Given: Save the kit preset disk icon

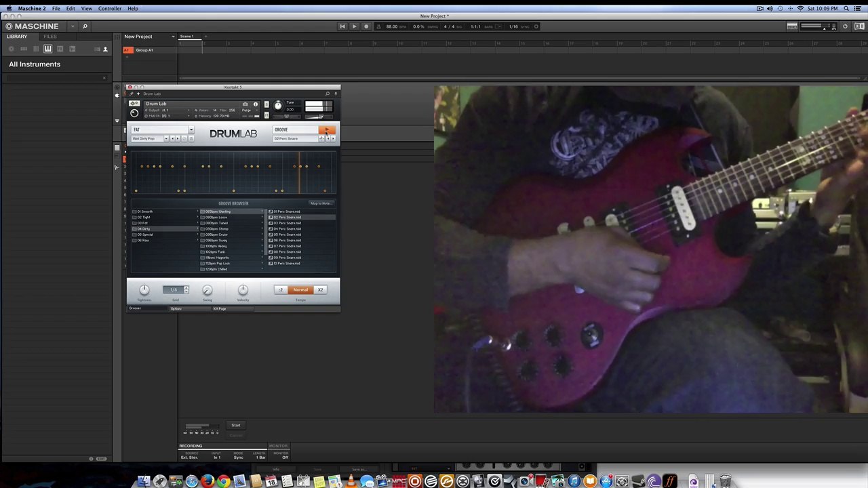Looking at the screenshot, I should click(x=192, y=138).
